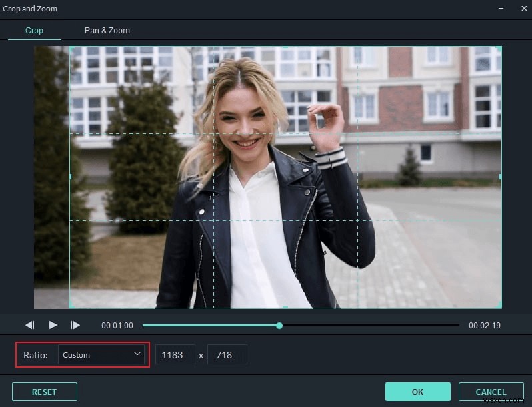
Task: Step forward to next frame
Action: click(x=75, y=325)
